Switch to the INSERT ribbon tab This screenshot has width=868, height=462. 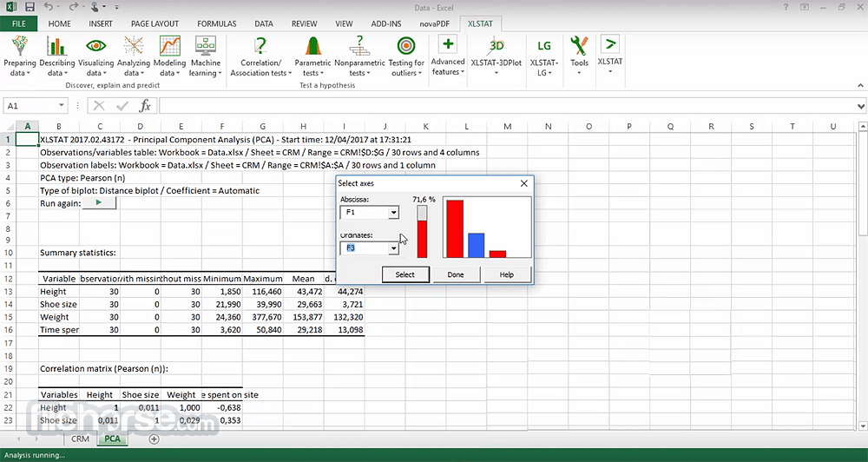[x=101, y=23]
